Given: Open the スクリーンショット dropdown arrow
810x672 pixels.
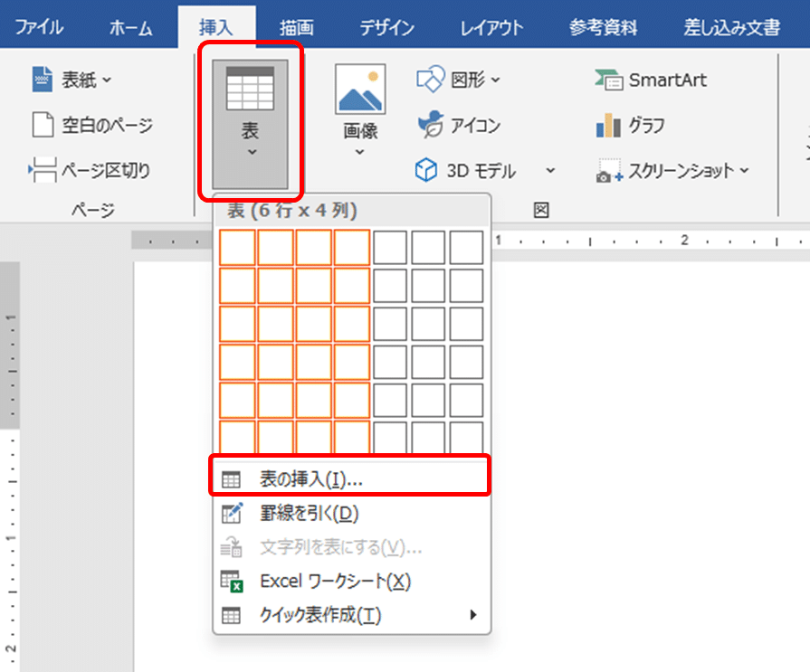Looking at the screenshot, I should (745, 170).
